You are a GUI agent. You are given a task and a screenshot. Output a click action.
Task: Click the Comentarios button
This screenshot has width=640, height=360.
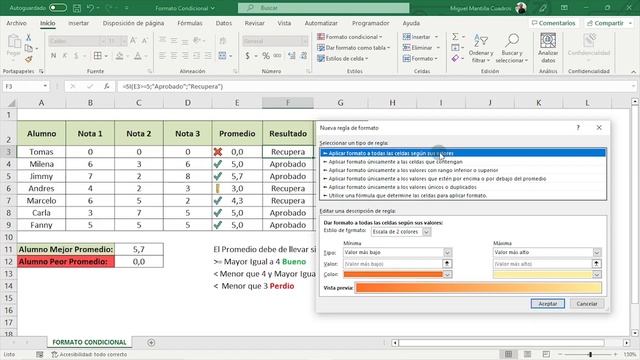553,23
